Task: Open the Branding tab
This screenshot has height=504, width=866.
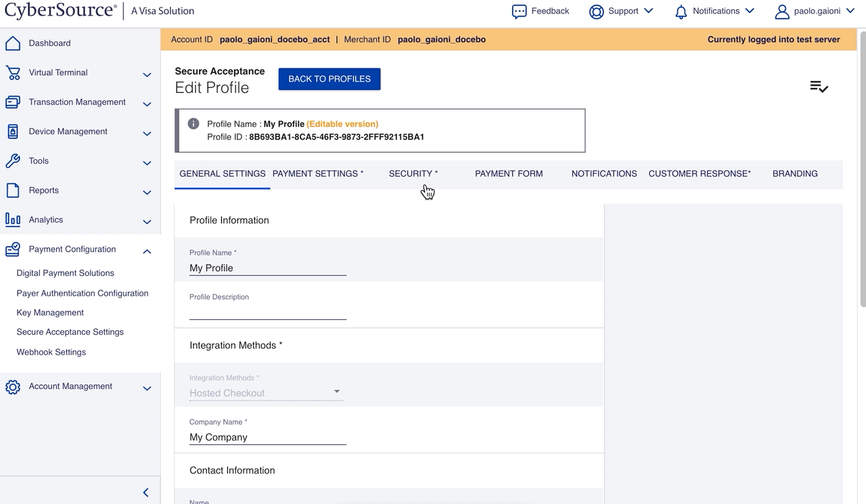Action: tap(795, 174)
